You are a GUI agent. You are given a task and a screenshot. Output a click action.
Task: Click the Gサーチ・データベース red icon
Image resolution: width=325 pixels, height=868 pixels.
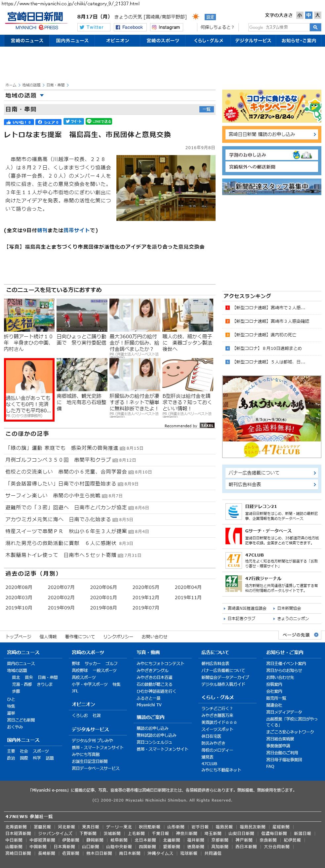[233, 536]
